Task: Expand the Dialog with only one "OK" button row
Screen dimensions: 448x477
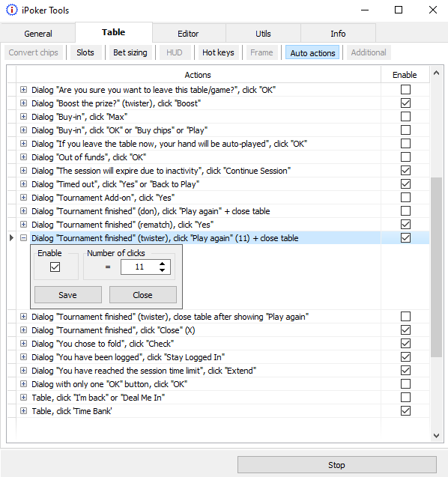Action: [x=23, y=384]
